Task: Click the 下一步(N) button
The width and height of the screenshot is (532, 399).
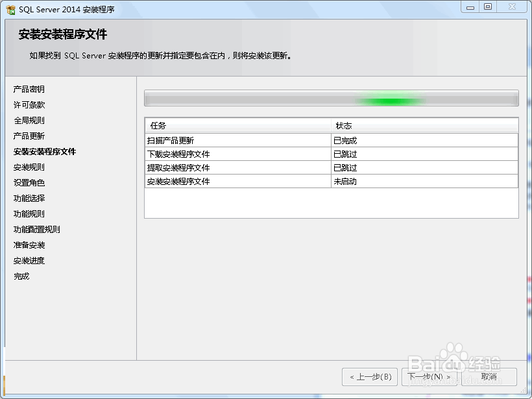Action: [429, 376]
